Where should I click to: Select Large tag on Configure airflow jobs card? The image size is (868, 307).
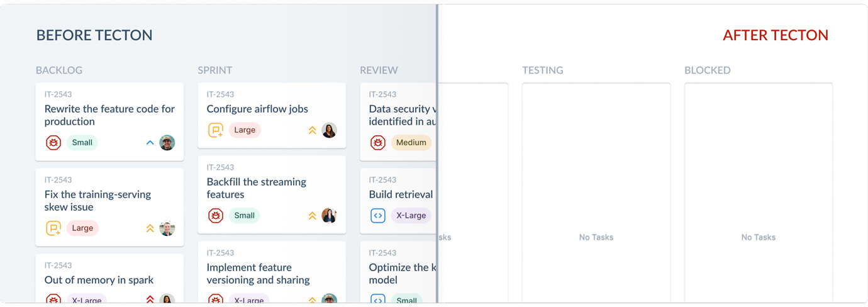245,130
